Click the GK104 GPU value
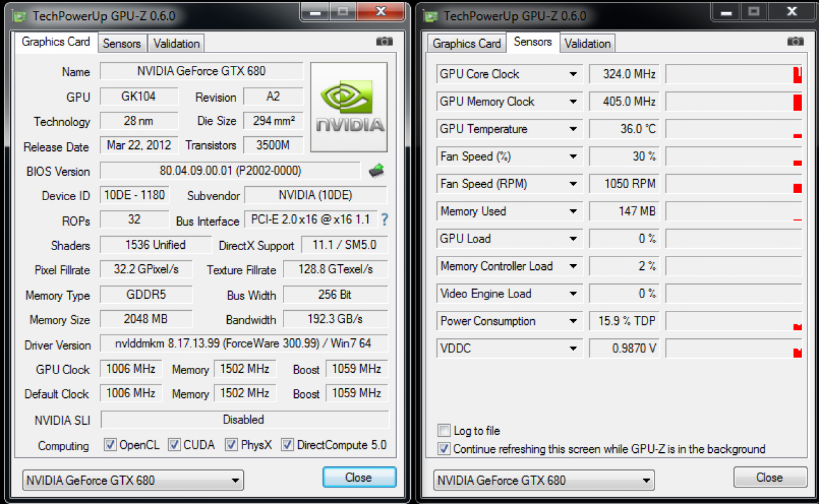The width and height of the screenshot is (819, 504). 139,97
